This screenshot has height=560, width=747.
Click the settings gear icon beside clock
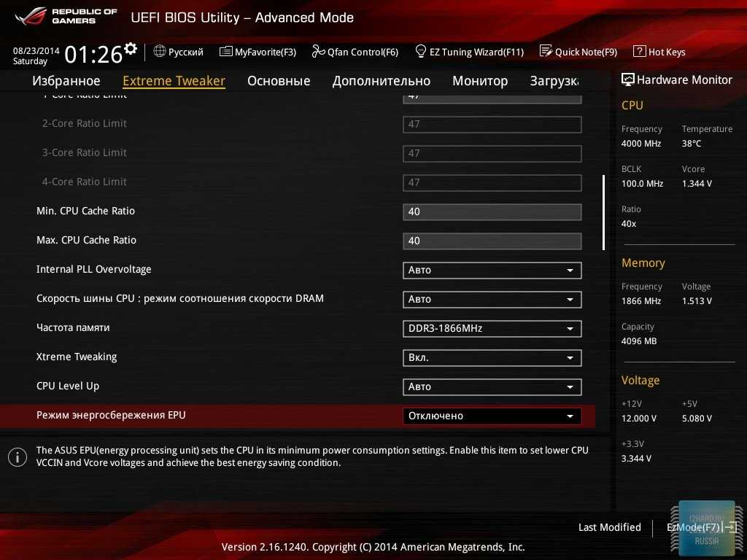point(131,49)
